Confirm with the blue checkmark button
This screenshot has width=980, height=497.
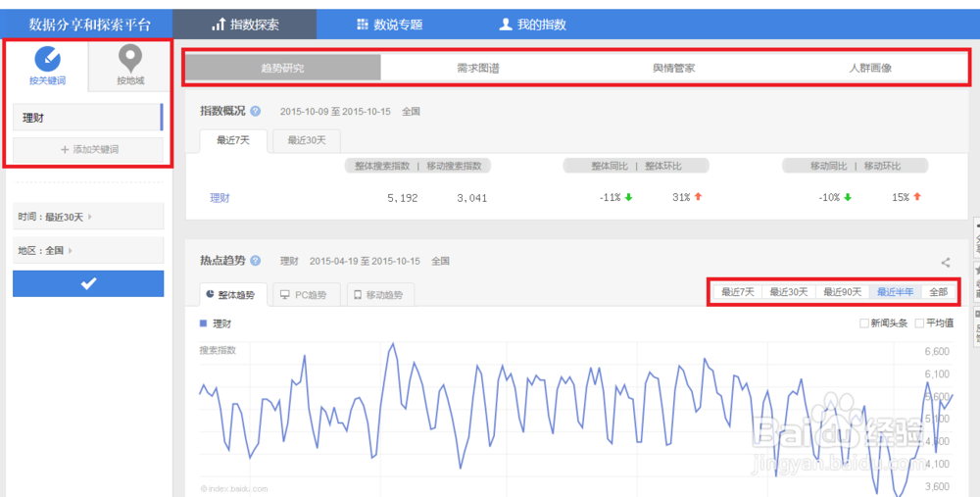tap(88, 284)
